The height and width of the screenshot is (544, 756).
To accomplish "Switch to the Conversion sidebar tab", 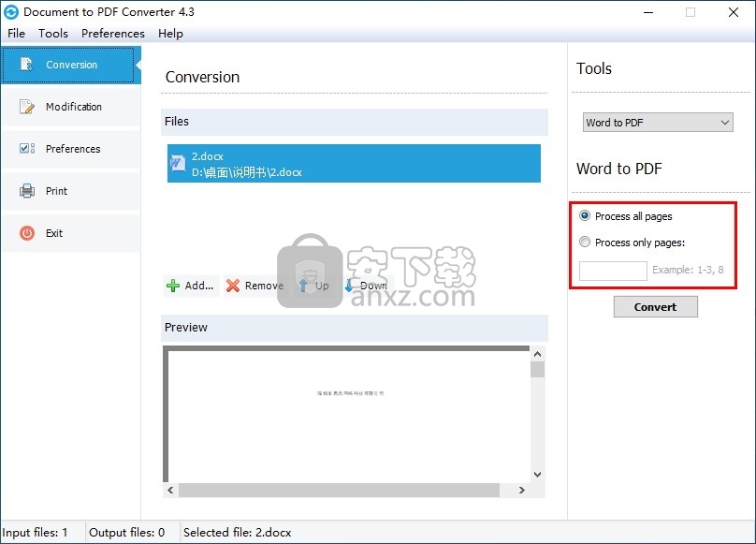I will pos(71,65).
